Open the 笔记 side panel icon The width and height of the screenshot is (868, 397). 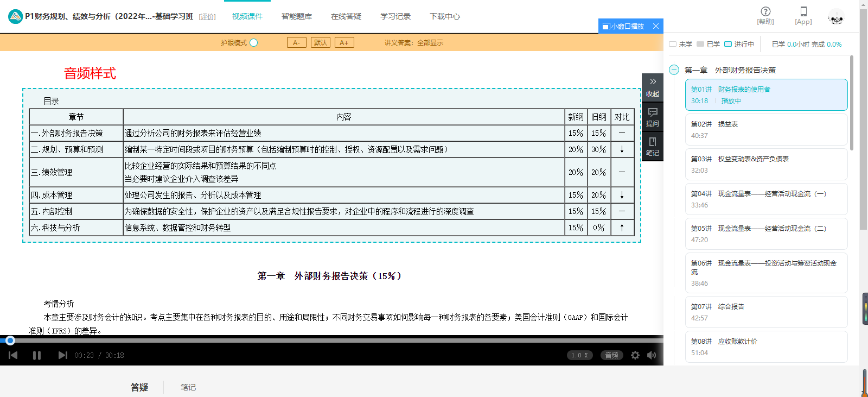[x=653, y=147]
